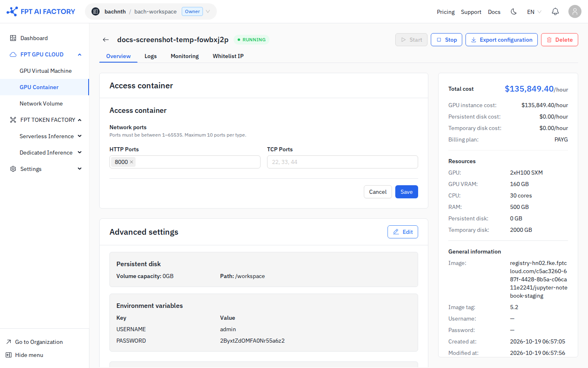Collapse the FPT GPU Cloud section

[x=80, y=54]
